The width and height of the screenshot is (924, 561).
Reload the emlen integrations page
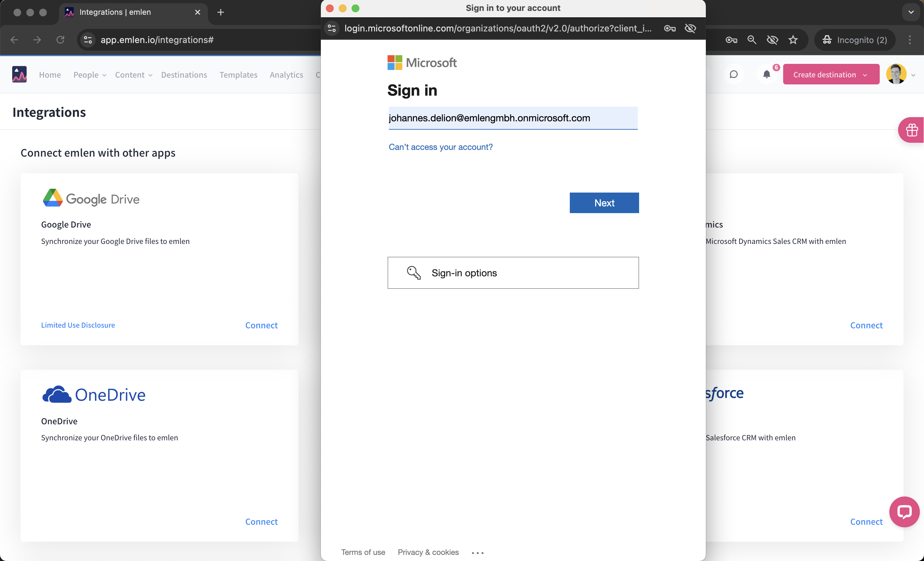[60, 40]
